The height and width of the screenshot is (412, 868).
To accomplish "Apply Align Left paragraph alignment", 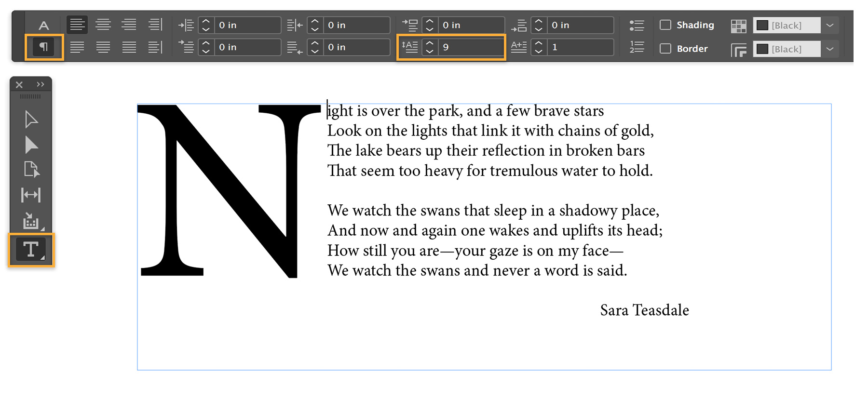I will click(x=77, y=25).
